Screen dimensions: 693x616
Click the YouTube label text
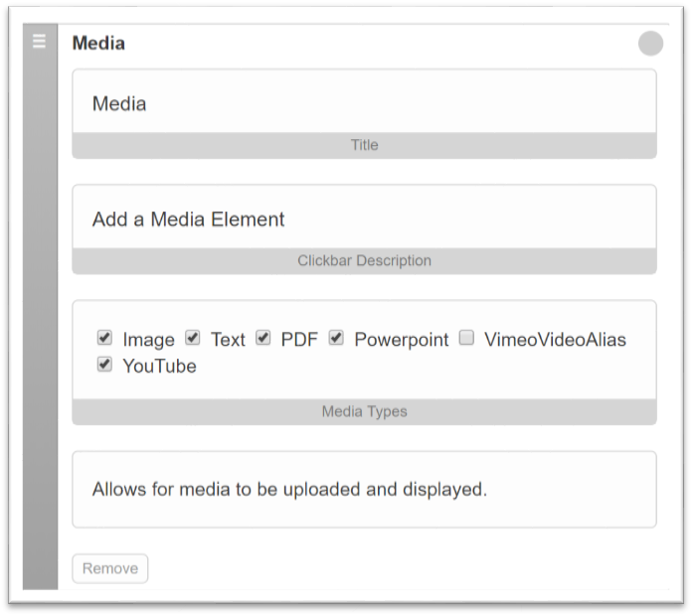[159, 366]
